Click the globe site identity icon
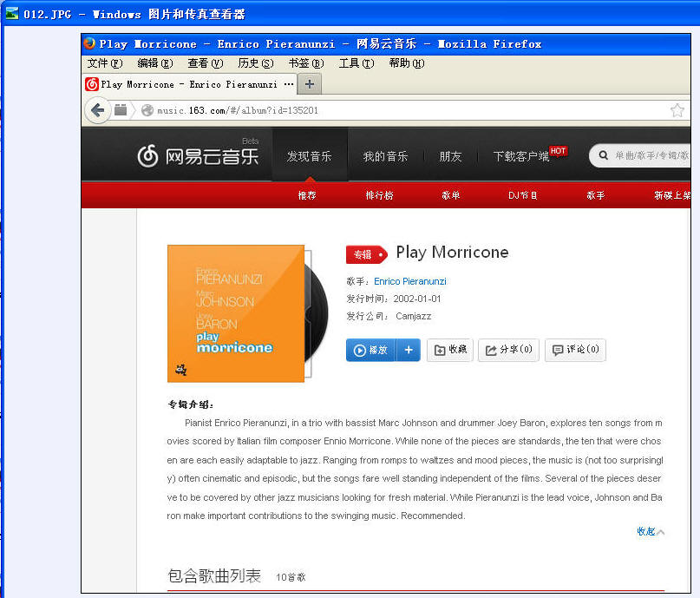 pyautogui.click(x=147, y=110)
